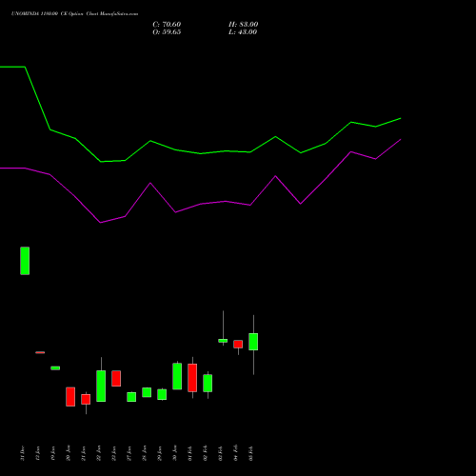This screenshot has height=476, width=476.
Task: Click the '29 Jan' date label
Action: [160, 453]
